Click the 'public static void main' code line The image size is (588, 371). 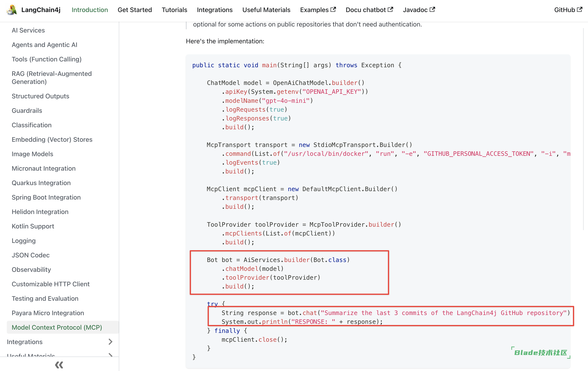pyautogui.click(x=297, y=65)
